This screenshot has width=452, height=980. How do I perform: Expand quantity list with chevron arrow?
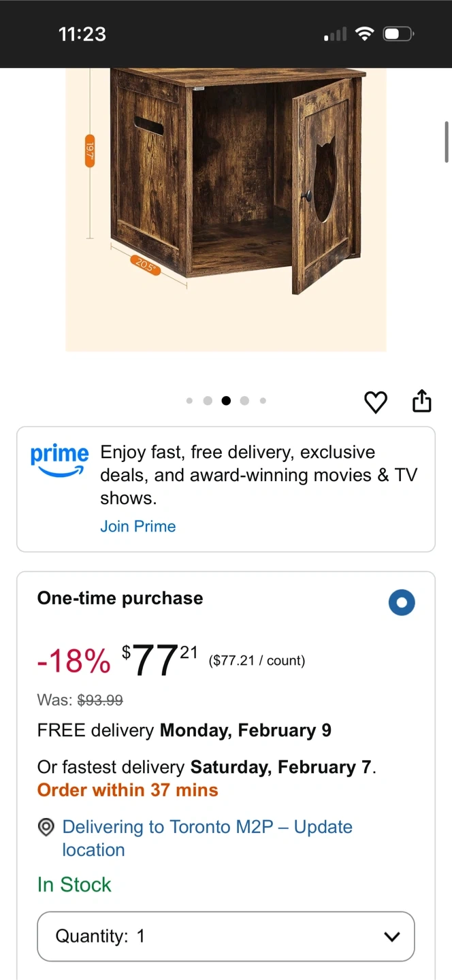click(391, 937)
